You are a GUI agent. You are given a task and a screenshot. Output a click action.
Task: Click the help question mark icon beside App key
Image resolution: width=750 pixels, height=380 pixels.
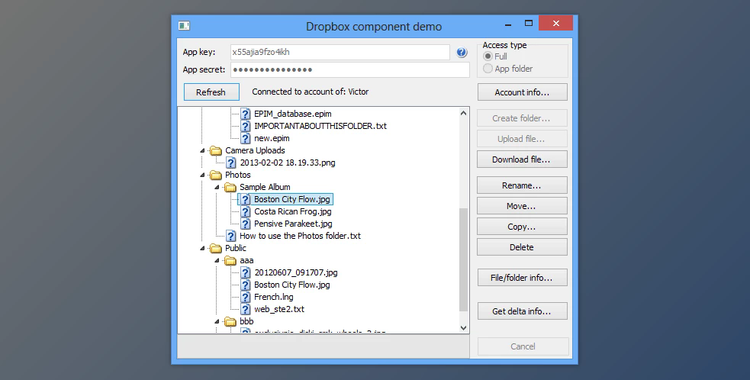point(462,52)
